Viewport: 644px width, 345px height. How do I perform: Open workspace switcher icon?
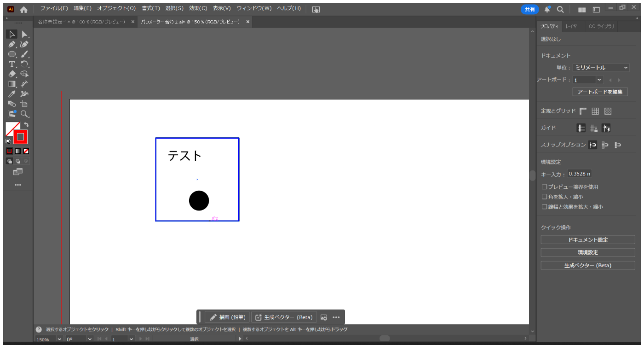point(596,9)
